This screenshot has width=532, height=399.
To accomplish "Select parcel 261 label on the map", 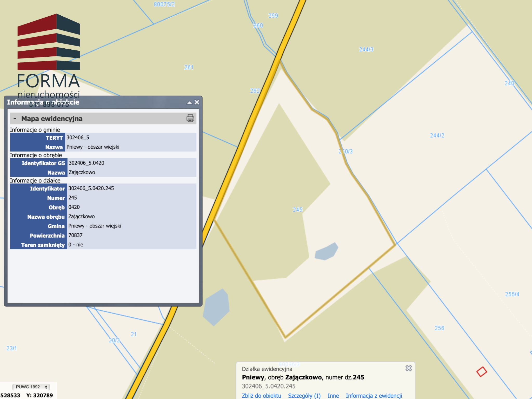I will tap(189, 67).
